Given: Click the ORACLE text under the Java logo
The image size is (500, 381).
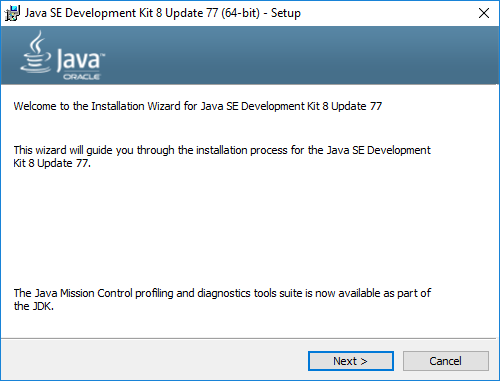Looking at the screenshot, I should click(82, 77).
